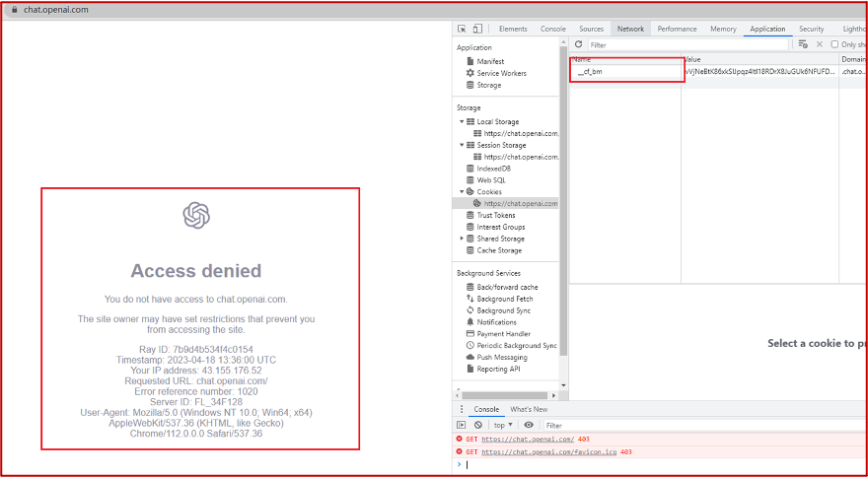Select the __cf_bm cookie row
The height and width of the screenshot is (477, 868).
pos(718,71)
